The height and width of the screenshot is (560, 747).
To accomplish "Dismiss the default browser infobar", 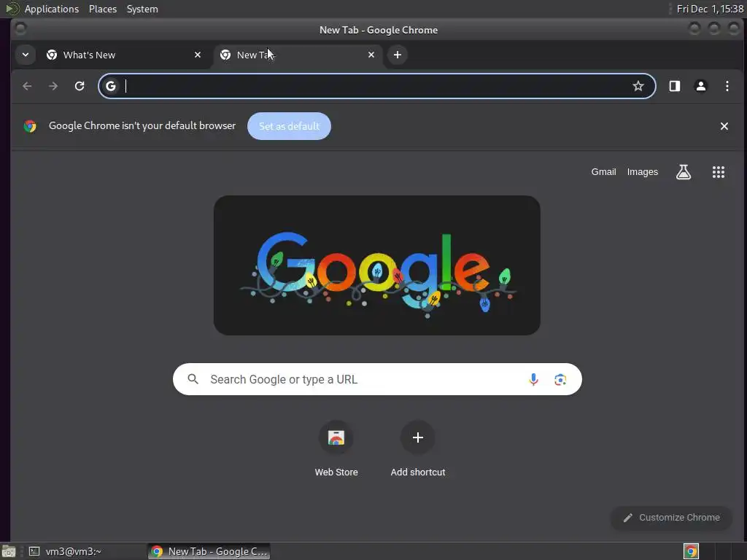I will 724,126.
